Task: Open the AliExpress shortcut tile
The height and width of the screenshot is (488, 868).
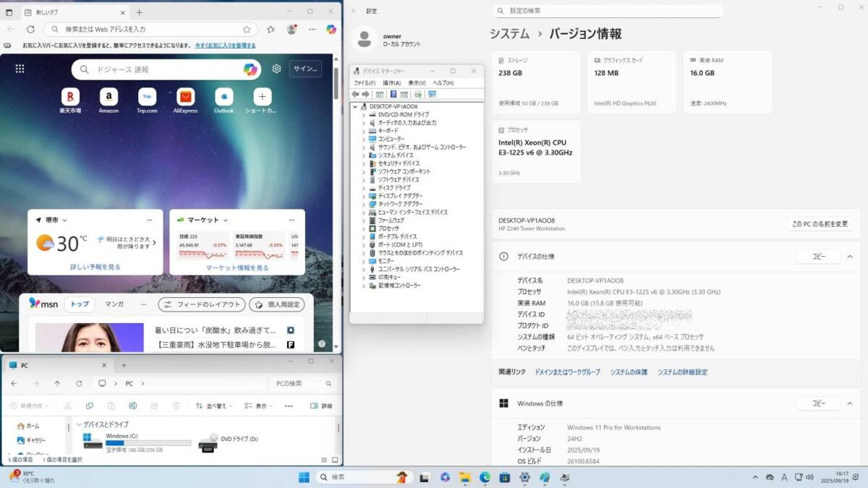Action: [x=185, y=100]
